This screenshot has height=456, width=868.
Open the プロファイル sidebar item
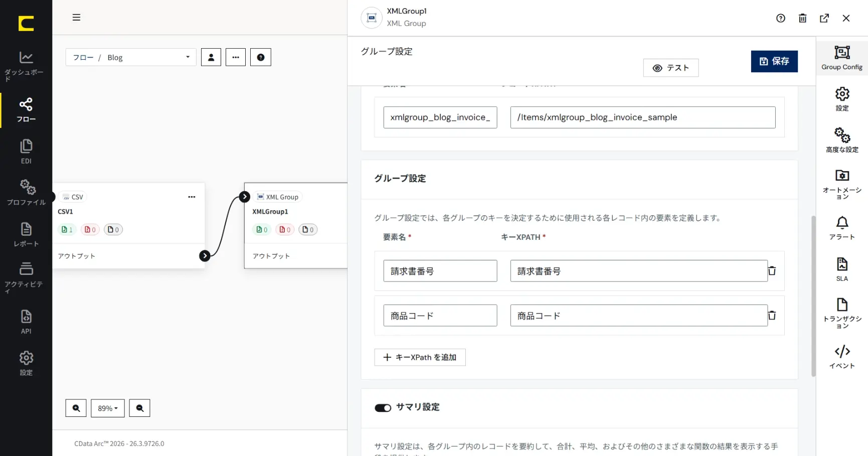[x=26, y=193]
